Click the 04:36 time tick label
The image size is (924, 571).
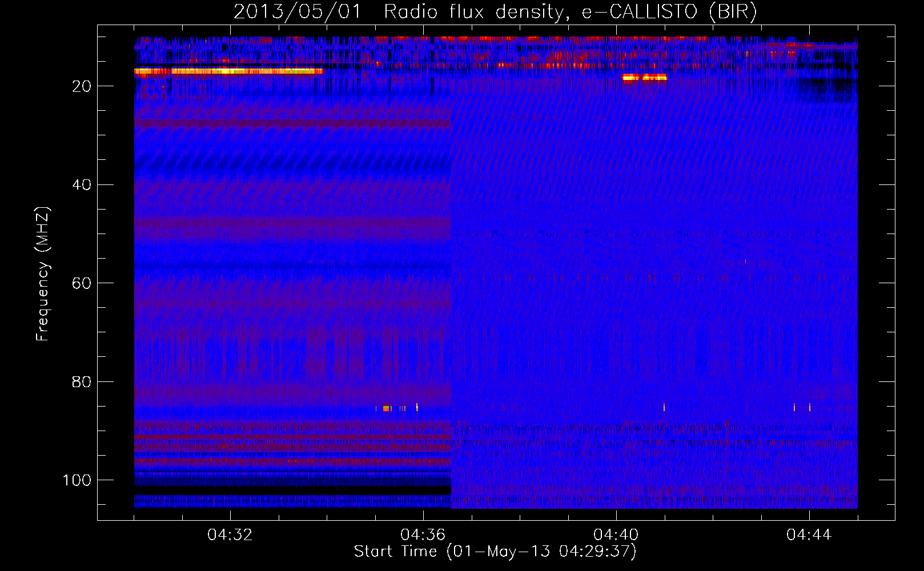[x=423, y=535]
